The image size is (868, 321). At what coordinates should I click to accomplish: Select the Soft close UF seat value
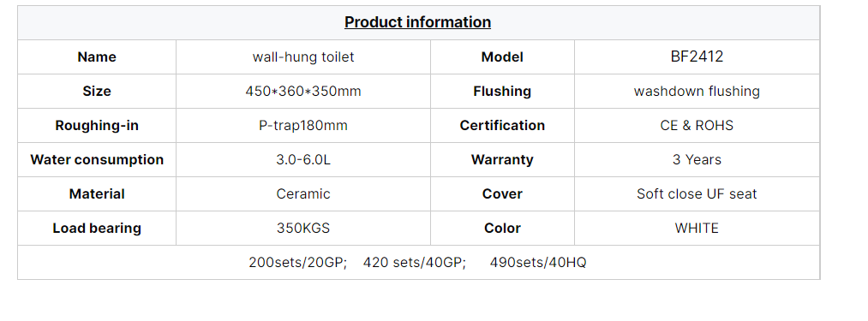(697, 194)
